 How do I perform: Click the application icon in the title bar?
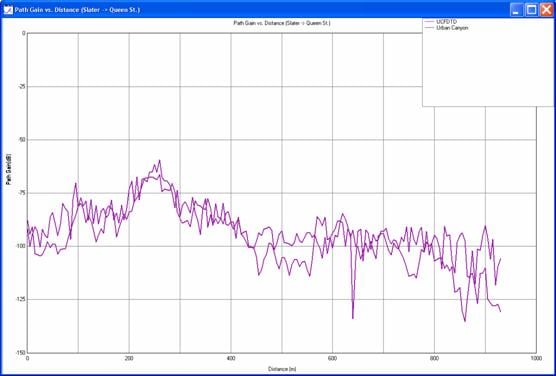(x=7, y=10)
